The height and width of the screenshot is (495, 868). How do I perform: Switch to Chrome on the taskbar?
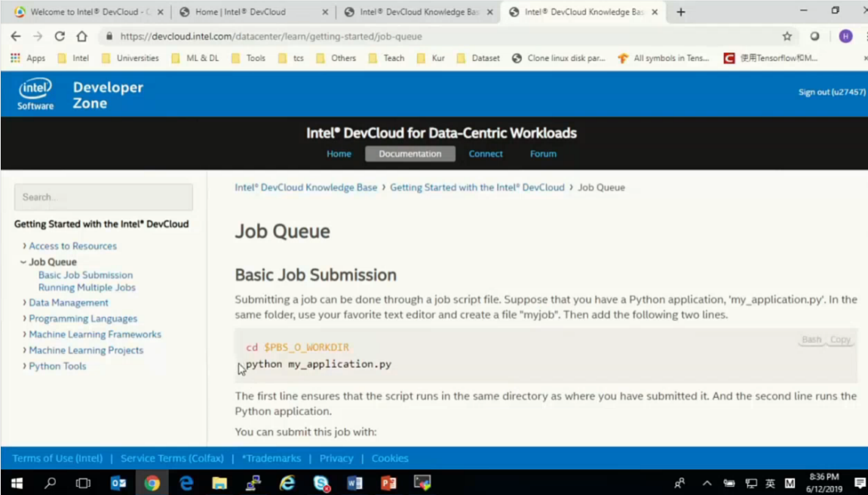pos(152,483)
